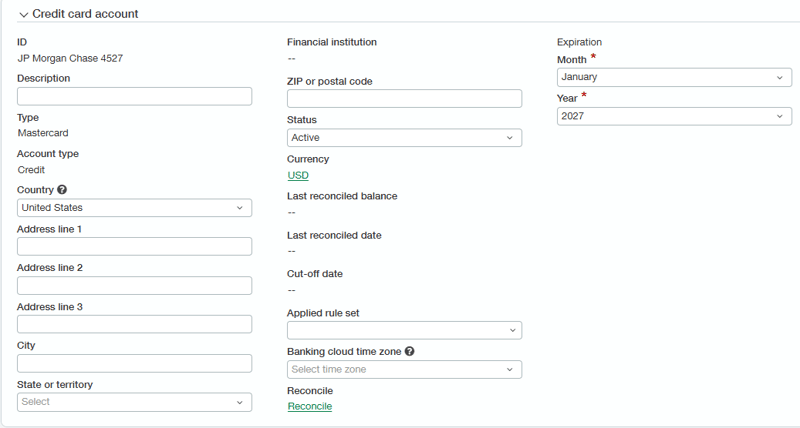Screen dimensions: 800x428
Task: Click the Address line 3 field
Action: tap(134, 324)
